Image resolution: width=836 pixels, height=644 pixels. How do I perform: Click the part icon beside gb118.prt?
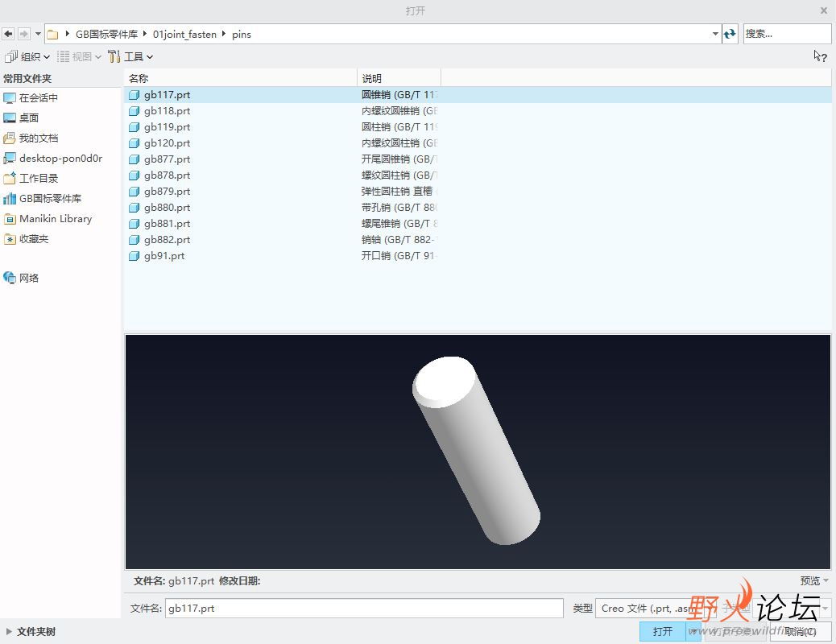pos(134,111)
